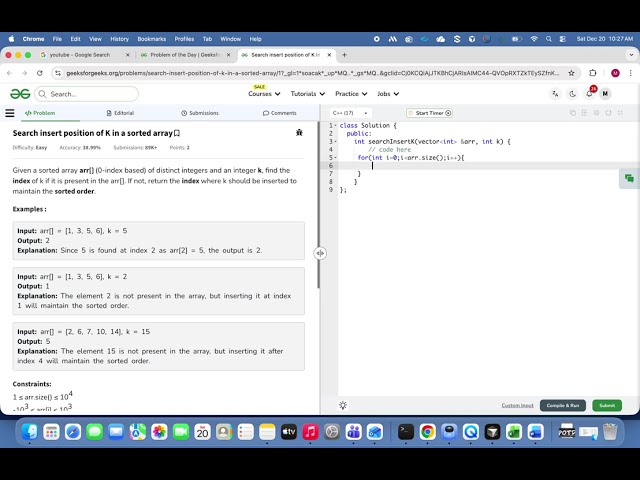Screen dimensions: 640x480
Task: Open the bug report icon
Action: pyautogui.click(x=299, y=132)
